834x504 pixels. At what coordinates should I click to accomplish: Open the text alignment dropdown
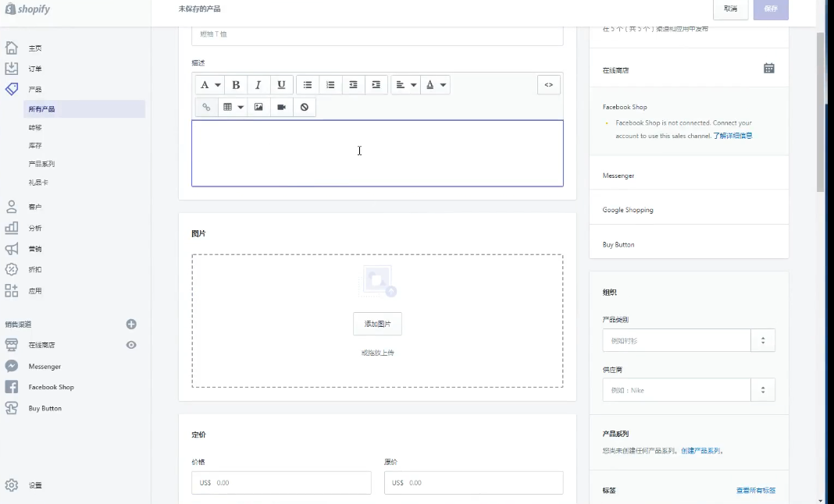[x=405, y=85]
